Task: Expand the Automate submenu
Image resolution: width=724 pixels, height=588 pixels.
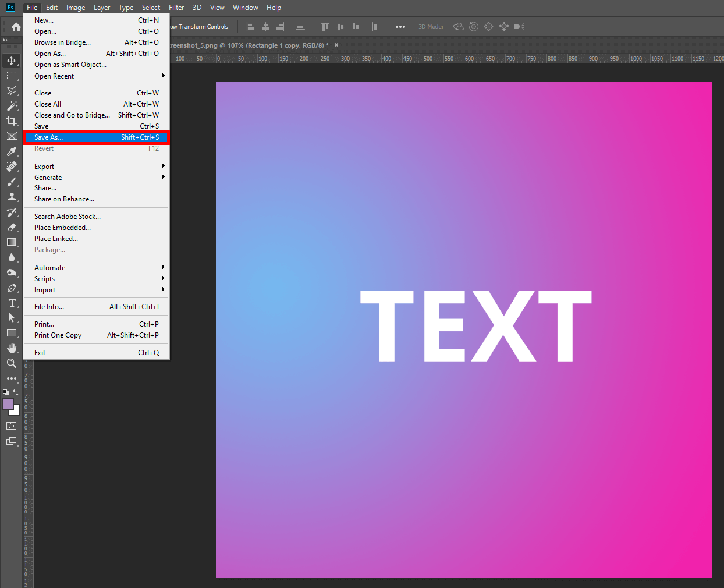Action: [x=49, y=267]
